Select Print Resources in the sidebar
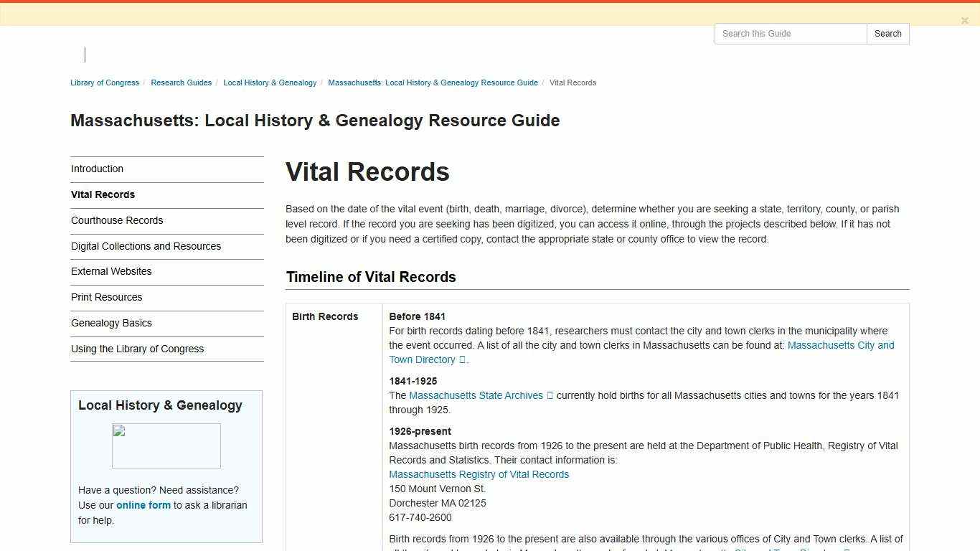 106,297
